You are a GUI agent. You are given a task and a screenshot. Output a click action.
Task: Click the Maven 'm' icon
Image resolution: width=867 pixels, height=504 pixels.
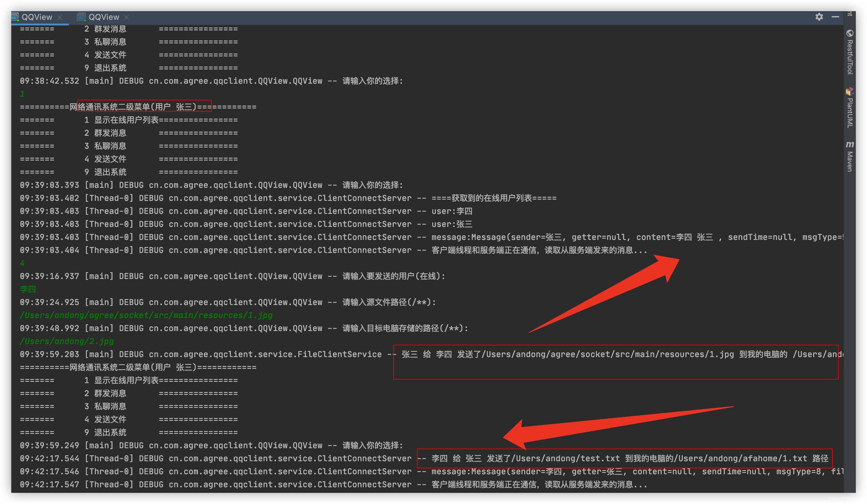pyautogui.click(x=850, y=144)
